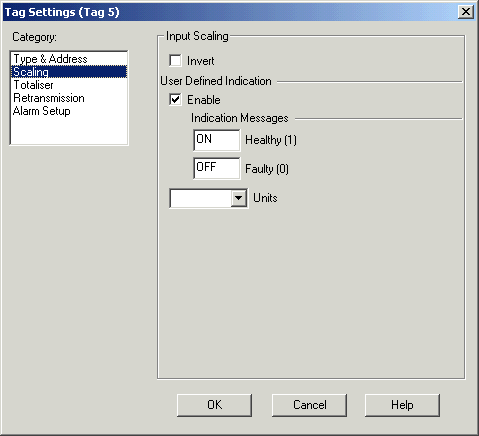479x436 pixels.
Task: Expand the Units dropdown arrow
Action: (238, 198)
